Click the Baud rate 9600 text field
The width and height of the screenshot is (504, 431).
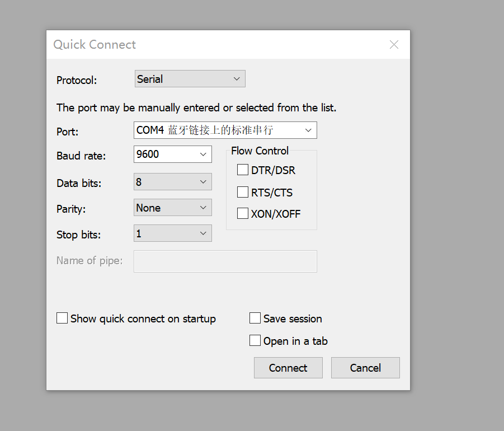coord(165,154)
